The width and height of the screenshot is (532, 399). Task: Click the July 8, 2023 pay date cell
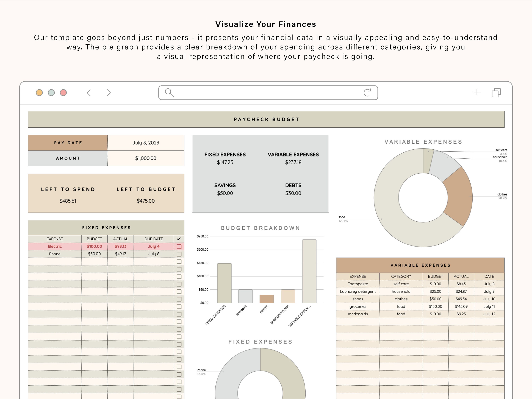pyautogui.click(x=146, y=143)
